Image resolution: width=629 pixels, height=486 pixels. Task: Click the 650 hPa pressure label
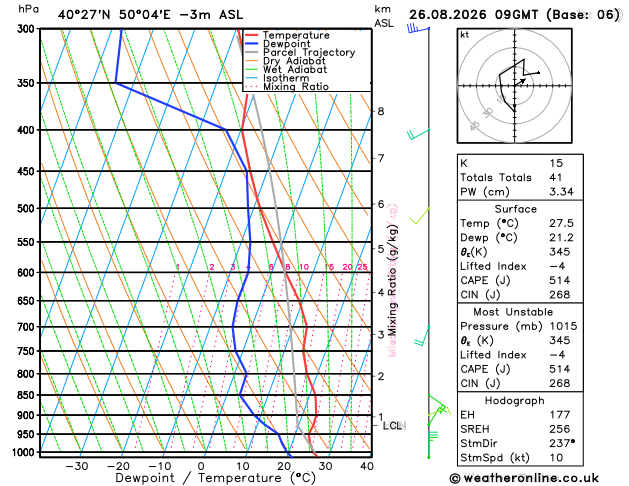[28, 301]
